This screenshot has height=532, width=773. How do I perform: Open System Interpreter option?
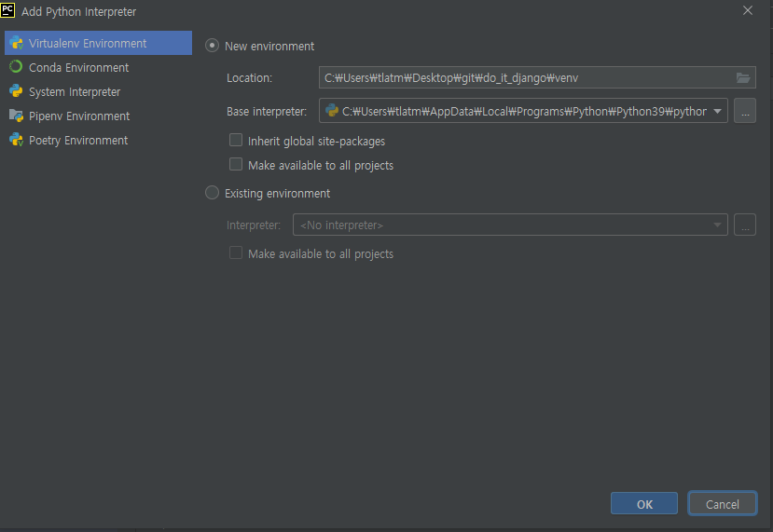pos(98,91)
